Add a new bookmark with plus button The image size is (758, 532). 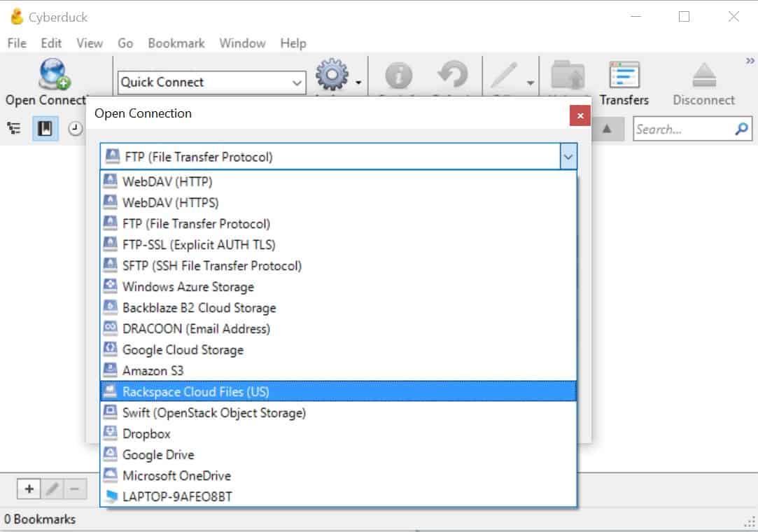click(x=29, y=489)
